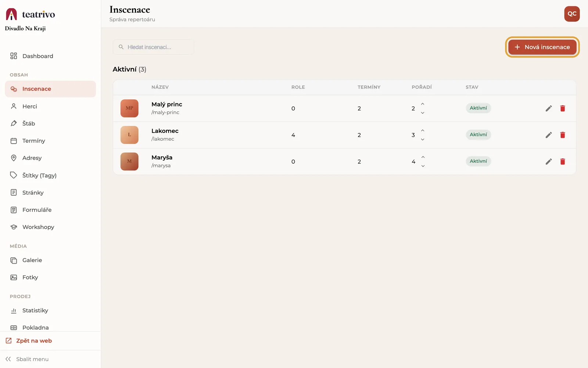Click the Pořadí column header
Screen dimensions: 588x368
[422, 87]
